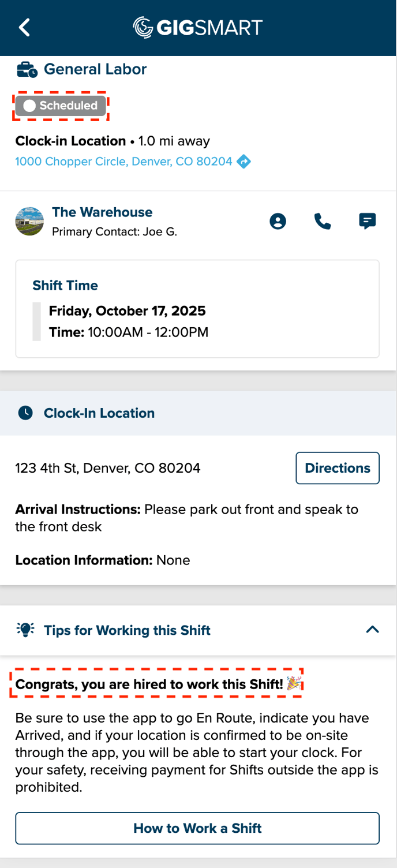Open the 1000 Chopper Circle address link
Screen dimensions: 397x868
tap(123, 162)
